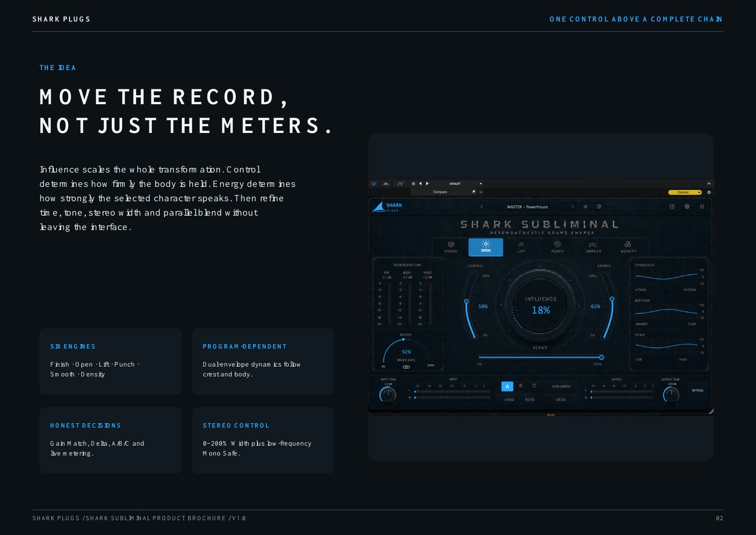The width and height of the screenshot is (756, 535).
Task: Collapse host header with the up chevron
Action: click(x=709, y=183)
